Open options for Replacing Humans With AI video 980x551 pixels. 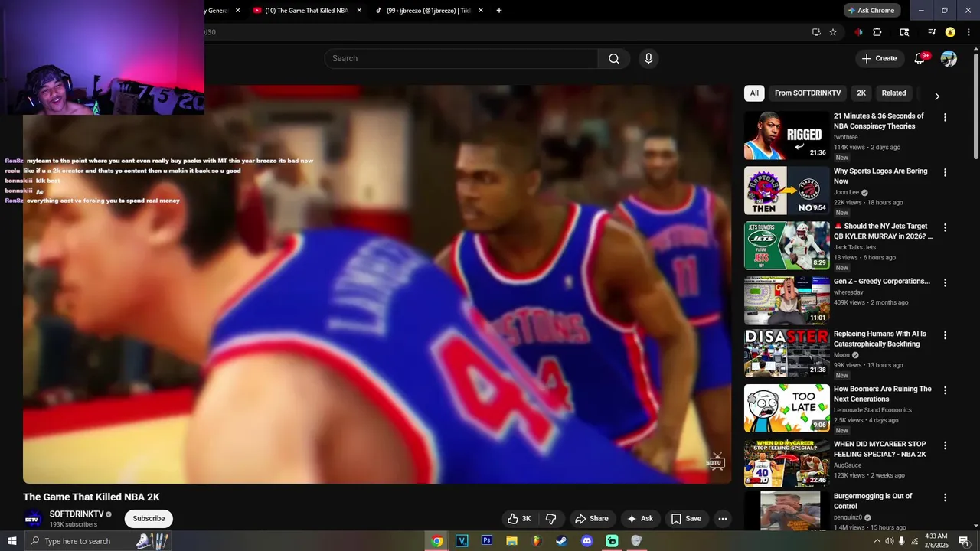pyautogui.click(x=945, y=335)
